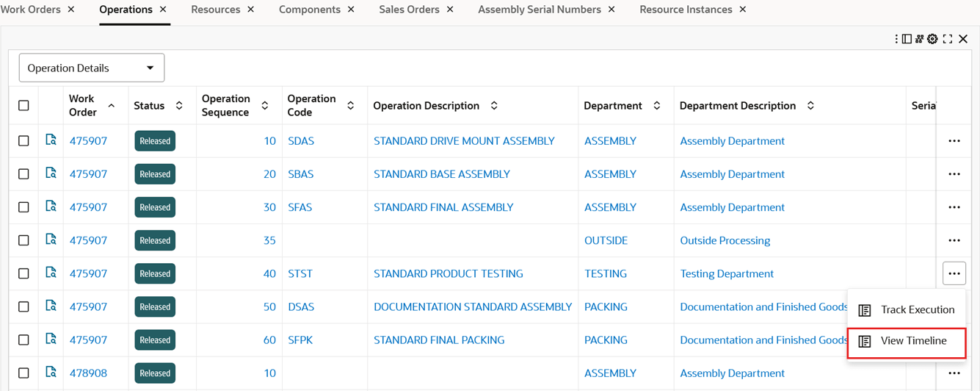Open the panel settings gear
This screenshot has width=980, height=391.
932,39
